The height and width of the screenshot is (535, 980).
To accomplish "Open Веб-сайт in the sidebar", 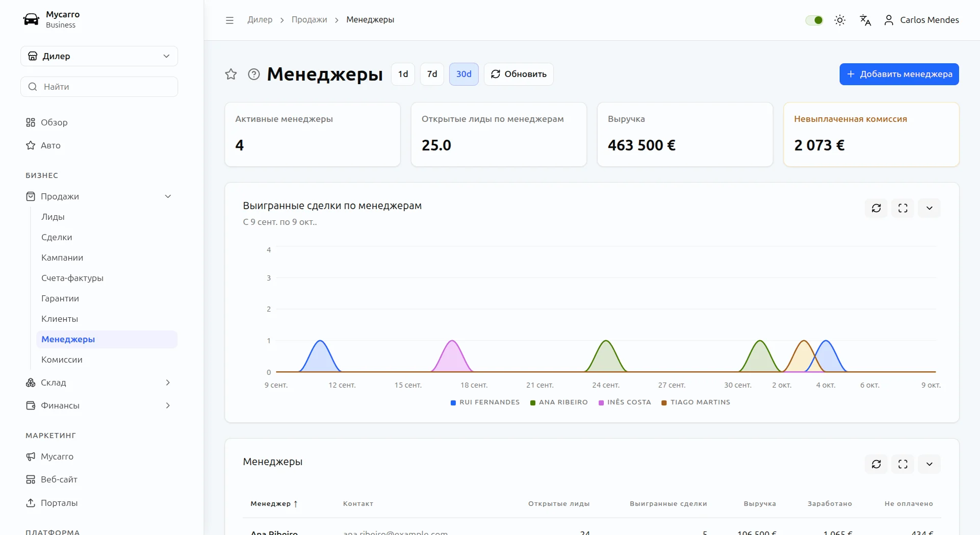I will [x=99, y=479].
